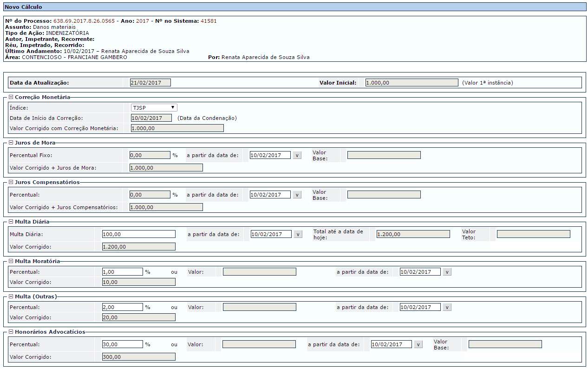Click the Multa (Outras) Percentual field
588x369 pixels.
(123, 307)
